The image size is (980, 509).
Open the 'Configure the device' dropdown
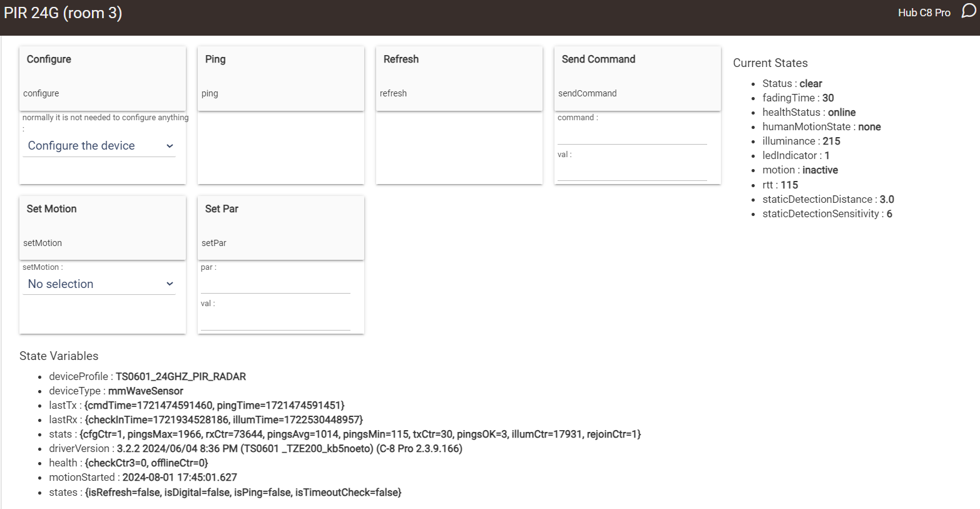pos(100,146)
